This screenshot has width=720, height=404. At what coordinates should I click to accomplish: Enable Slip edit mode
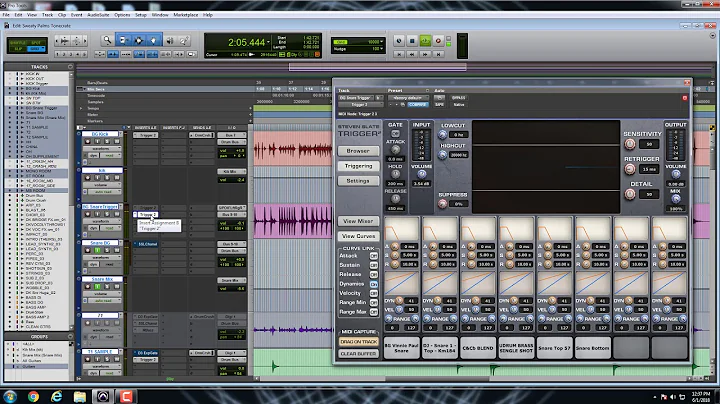point(18,48)
